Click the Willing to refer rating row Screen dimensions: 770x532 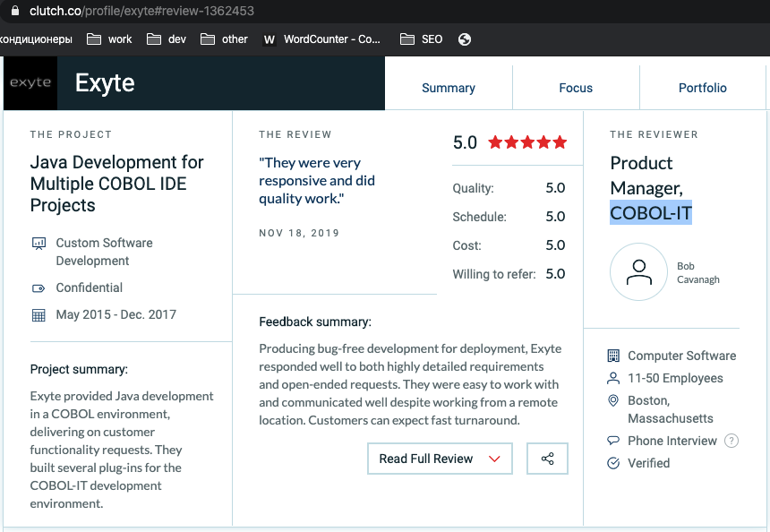coord(509,274)
